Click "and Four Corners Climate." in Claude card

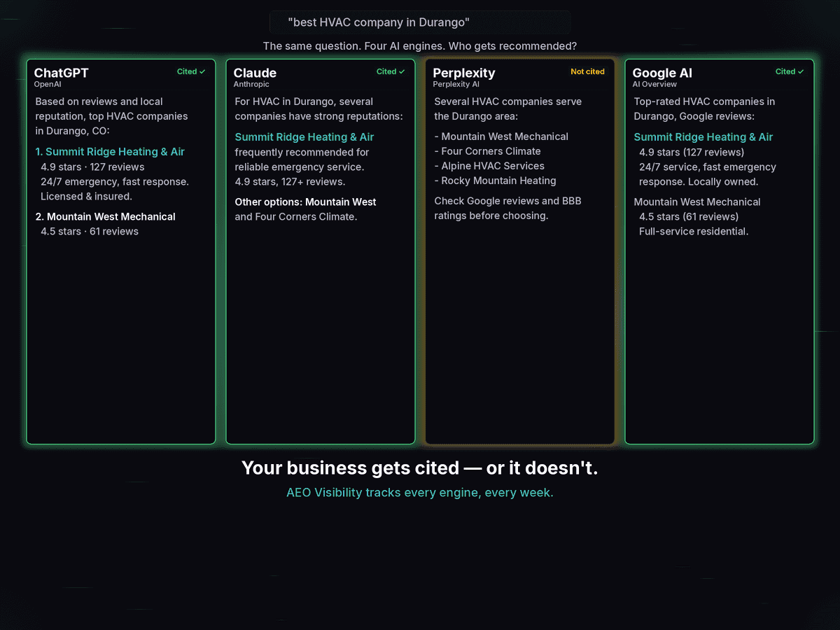(296, 217)
